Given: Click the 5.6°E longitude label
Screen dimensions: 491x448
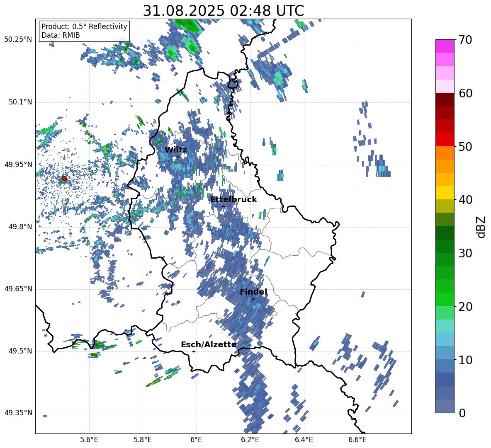Looking at the screenshot, I should click(89, 440).
